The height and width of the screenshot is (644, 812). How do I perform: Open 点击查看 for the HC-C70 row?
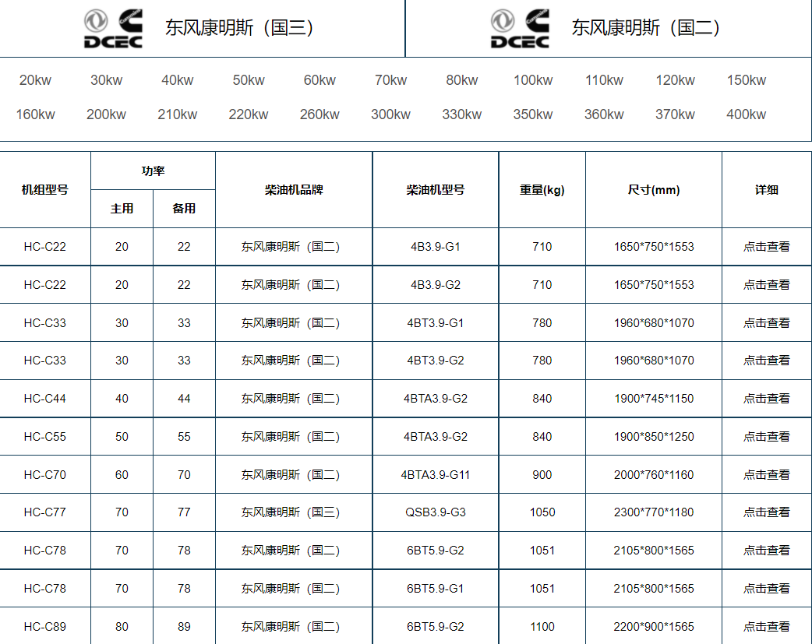[x=767, y=475]
